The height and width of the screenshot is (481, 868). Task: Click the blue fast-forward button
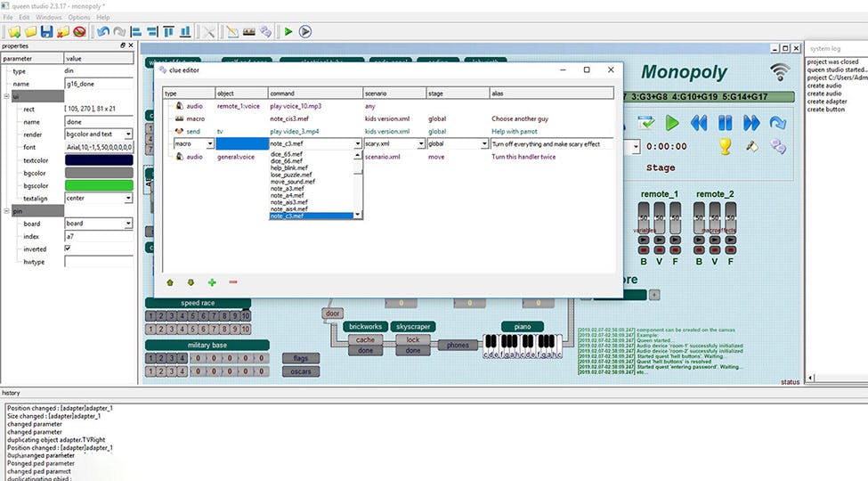point(752,123)
